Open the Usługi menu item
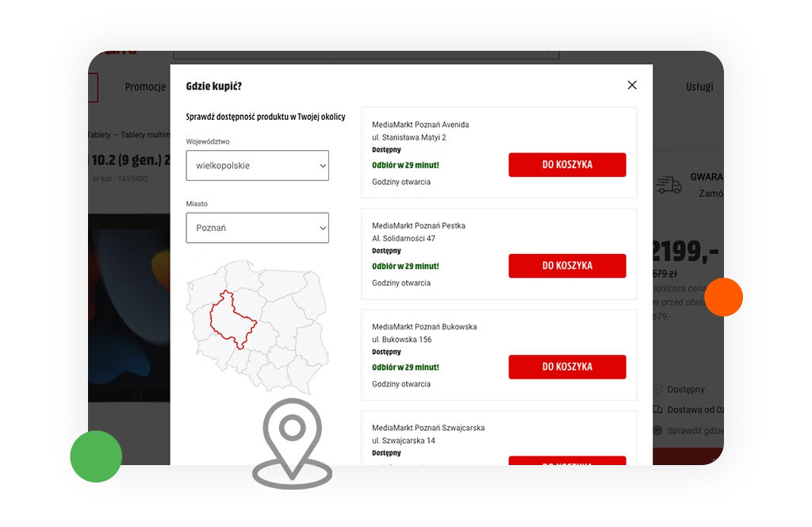The height and width of the screenshot is (527, 812). (699, 87)
